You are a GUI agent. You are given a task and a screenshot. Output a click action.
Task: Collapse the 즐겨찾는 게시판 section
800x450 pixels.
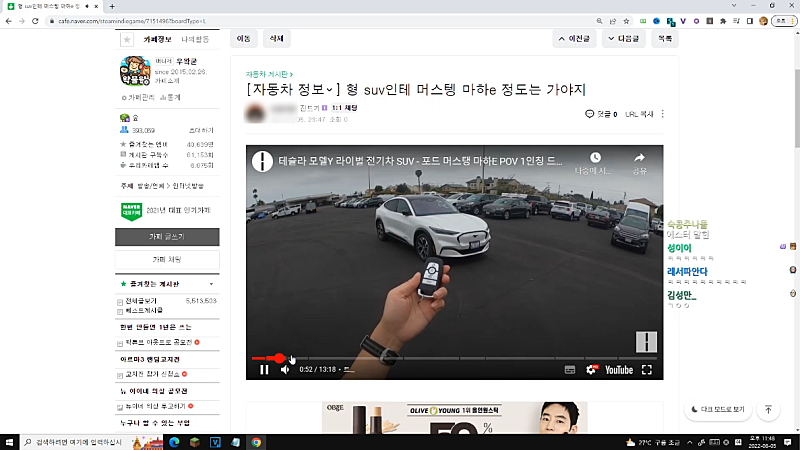coord(212,284)
